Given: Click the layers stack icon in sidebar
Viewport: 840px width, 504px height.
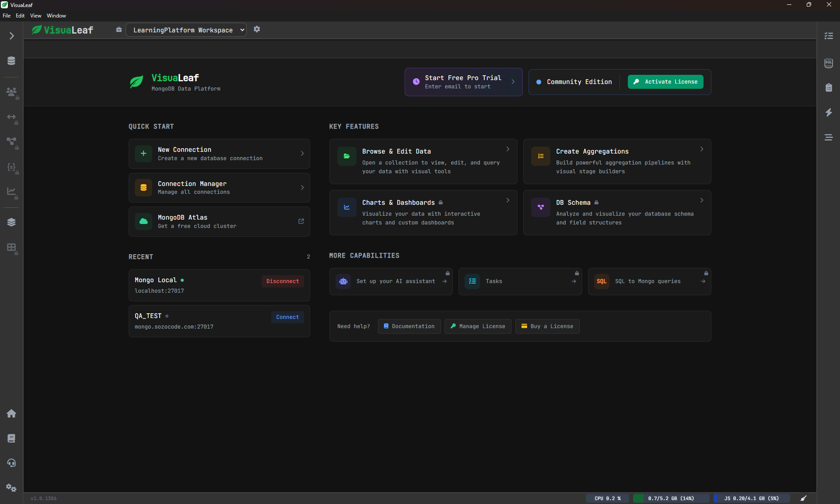Looking at the screenshot, I should point(11,222).
